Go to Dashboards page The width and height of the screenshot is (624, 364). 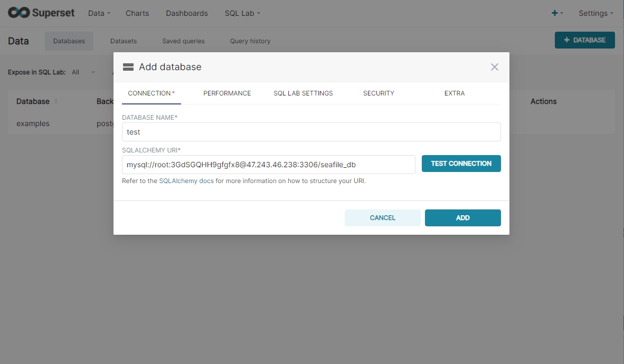click(187, 13)
